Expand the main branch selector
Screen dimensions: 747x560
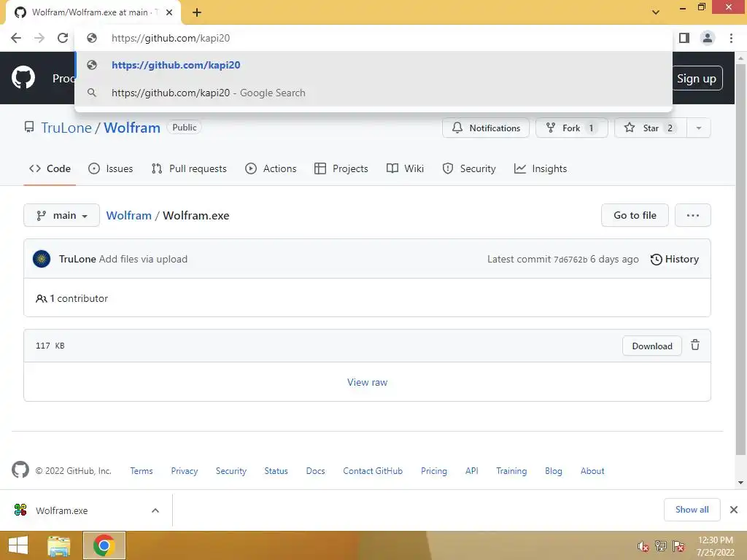[61, 216]
